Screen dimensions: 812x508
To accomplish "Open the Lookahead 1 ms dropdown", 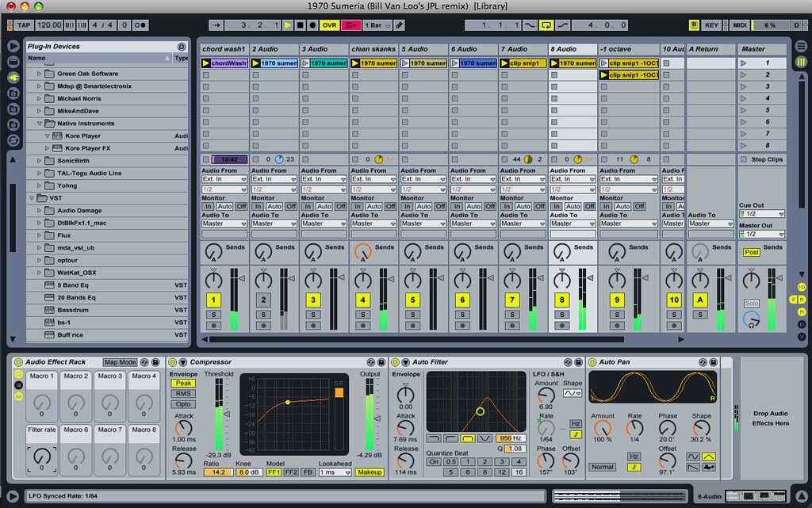I will point(335,472).
